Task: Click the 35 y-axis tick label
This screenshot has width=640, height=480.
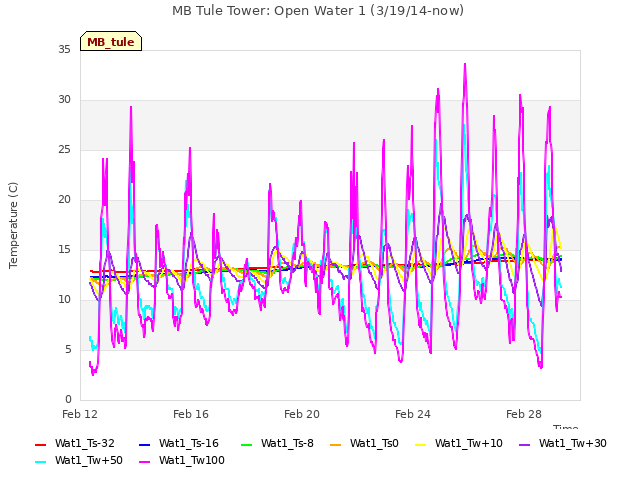Action: tap(64, 50)
